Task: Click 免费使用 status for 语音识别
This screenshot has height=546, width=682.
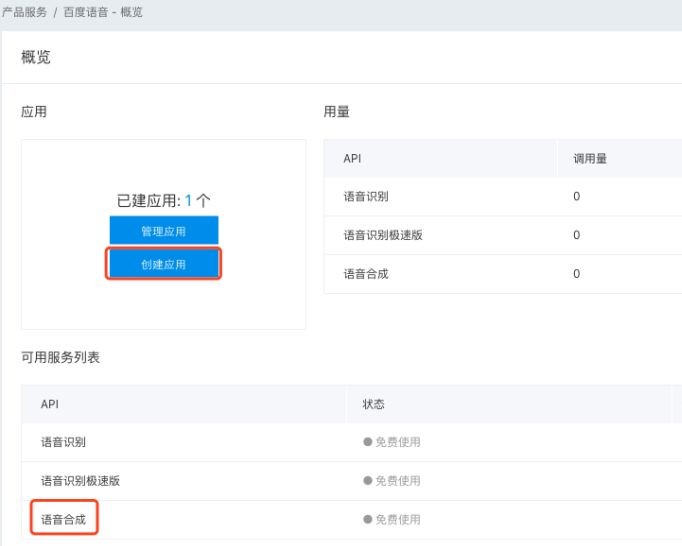Action: 398,442
